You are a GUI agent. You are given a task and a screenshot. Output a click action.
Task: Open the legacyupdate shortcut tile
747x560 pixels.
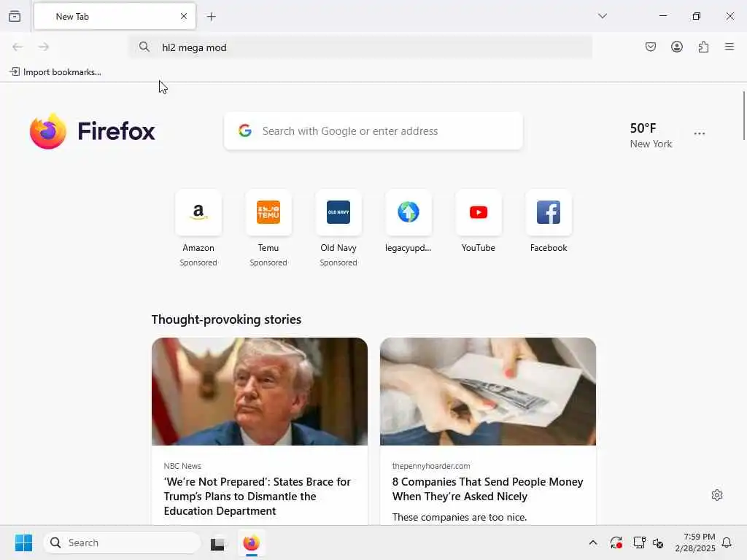click(409, 212)
